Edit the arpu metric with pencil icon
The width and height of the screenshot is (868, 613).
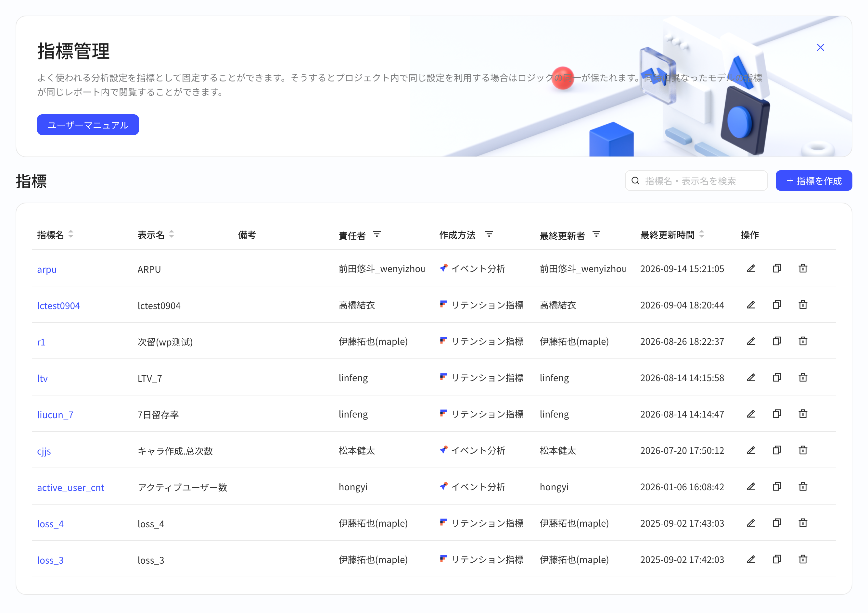pyautogui.click(x=751, y=268)
